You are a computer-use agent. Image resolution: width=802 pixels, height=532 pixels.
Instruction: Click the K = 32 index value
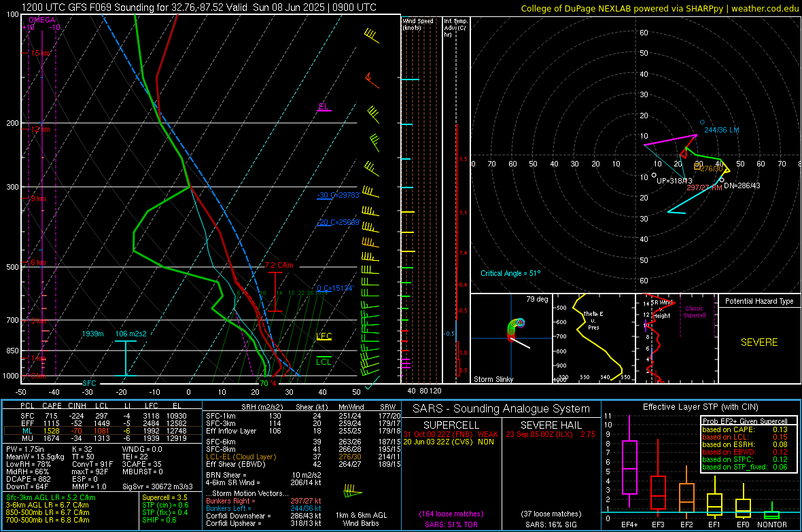coord(82,449)
